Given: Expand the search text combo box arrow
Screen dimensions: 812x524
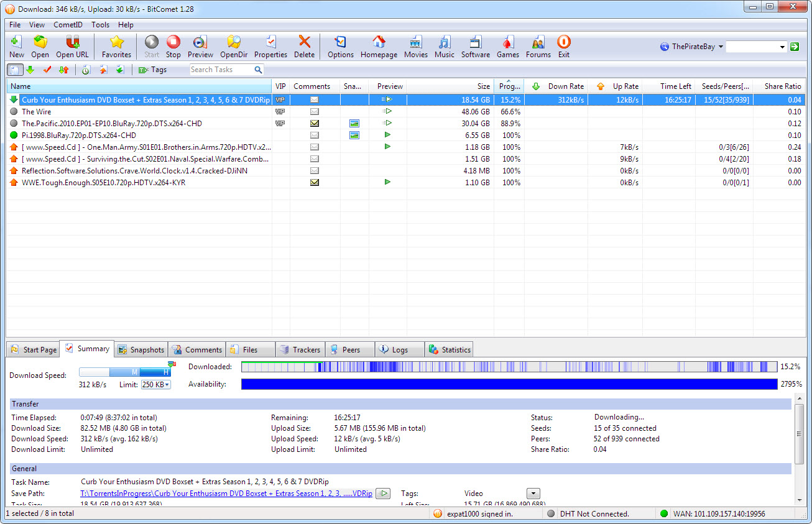Looking at the screenshot, I should coord(783,47).
